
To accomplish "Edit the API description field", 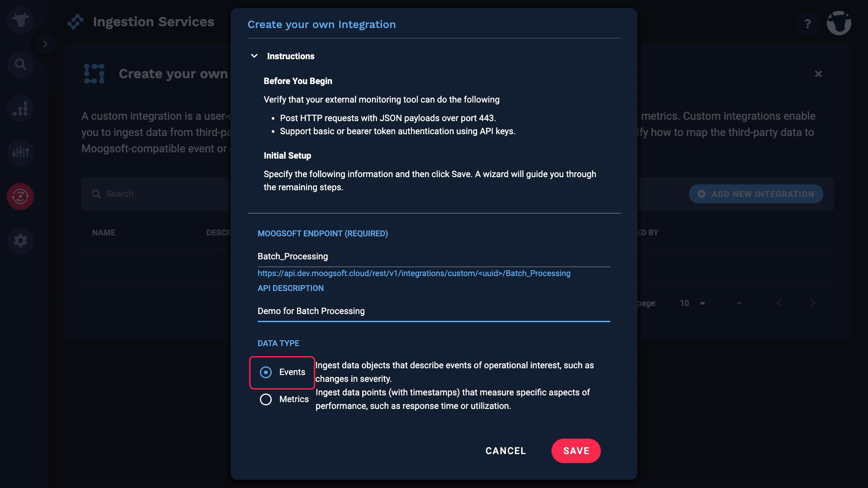I will pyautogui.click(x=434, y=311).
